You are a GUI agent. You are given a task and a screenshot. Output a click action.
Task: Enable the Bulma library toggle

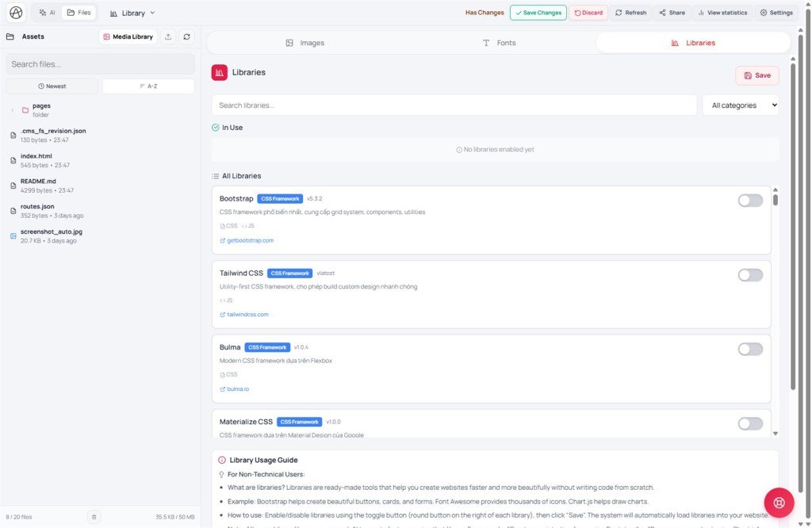(750, 350)
